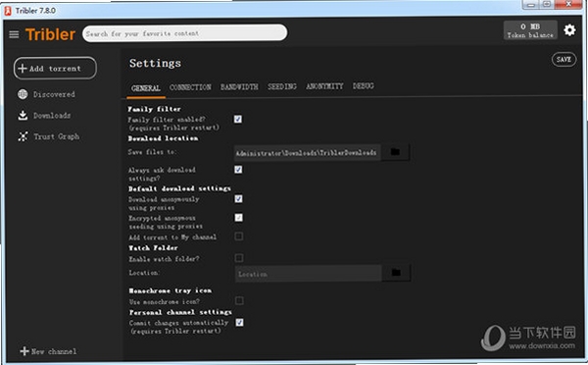Image resolution: width=588 pixels, height=365 pixels.
Task: Toggle Always ask download settings checkbox
Action: click(x=238, y=170)
